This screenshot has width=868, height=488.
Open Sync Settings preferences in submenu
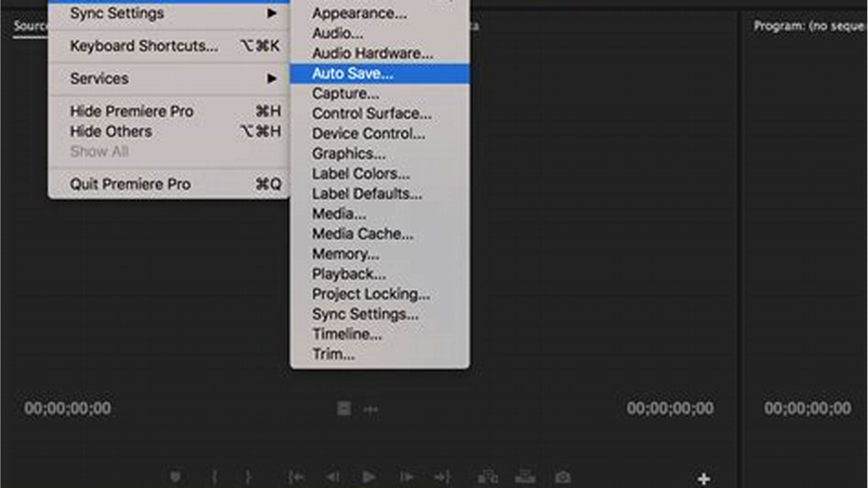(x=380, y=314)
